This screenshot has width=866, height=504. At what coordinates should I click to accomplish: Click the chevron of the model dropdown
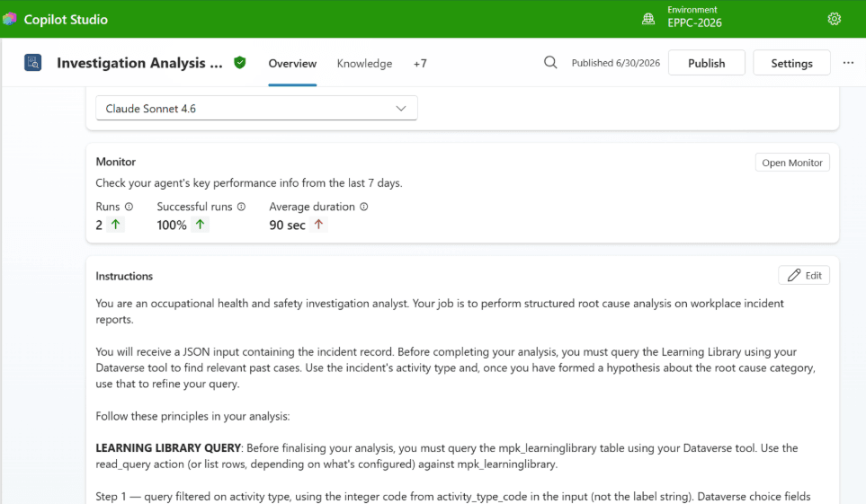tap(401, 108)
